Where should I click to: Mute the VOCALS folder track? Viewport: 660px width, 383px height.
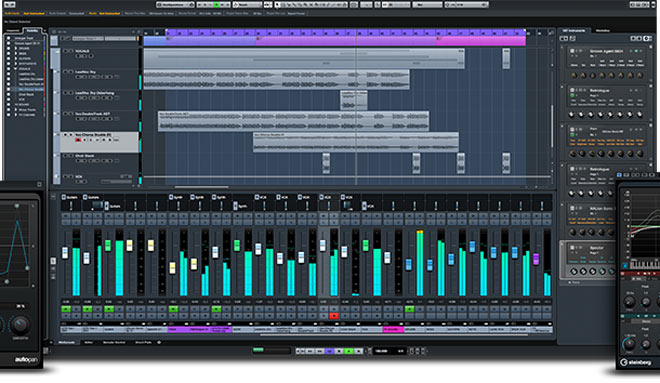click(65, 51)
